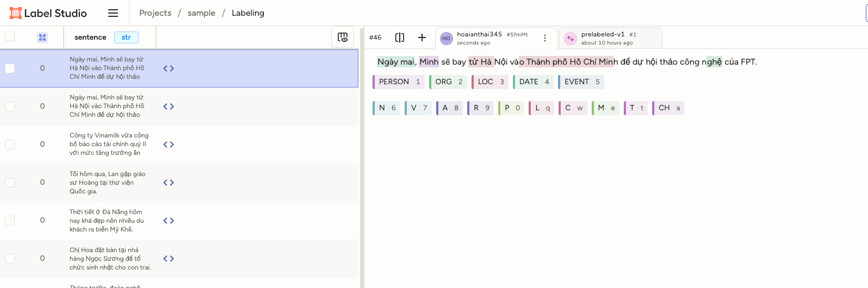The image size is (868, 288).
Task: Open source code view for Vinamilk row
Action: [x=169, y=145]
